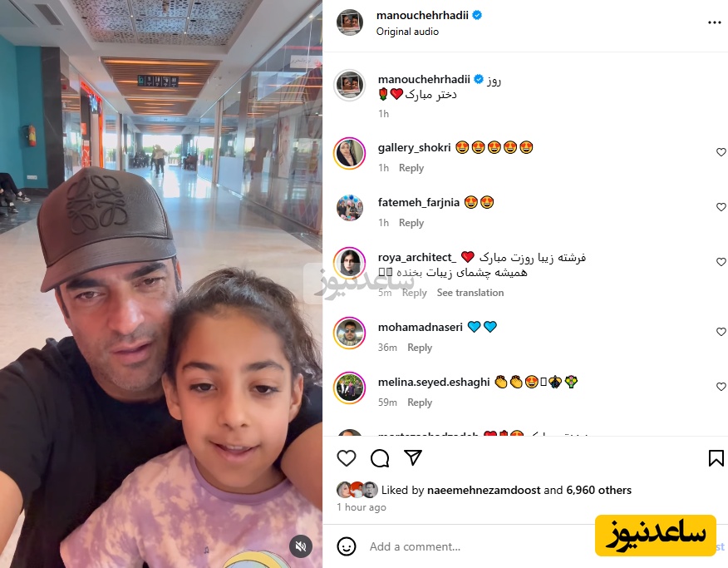Open the comment bubble icon

coord(380,458)
